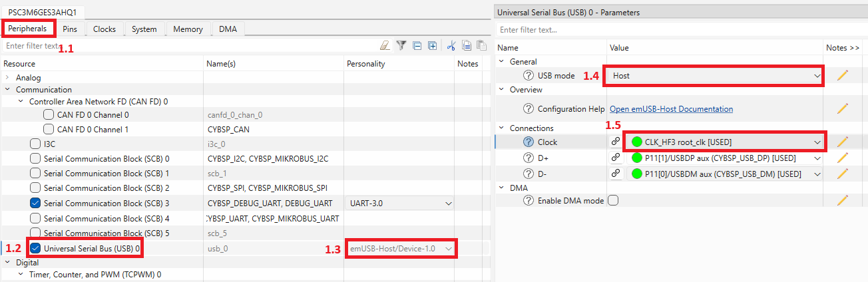Click the collapse all resources icon
Screen dimensions: 868x282
417,46
